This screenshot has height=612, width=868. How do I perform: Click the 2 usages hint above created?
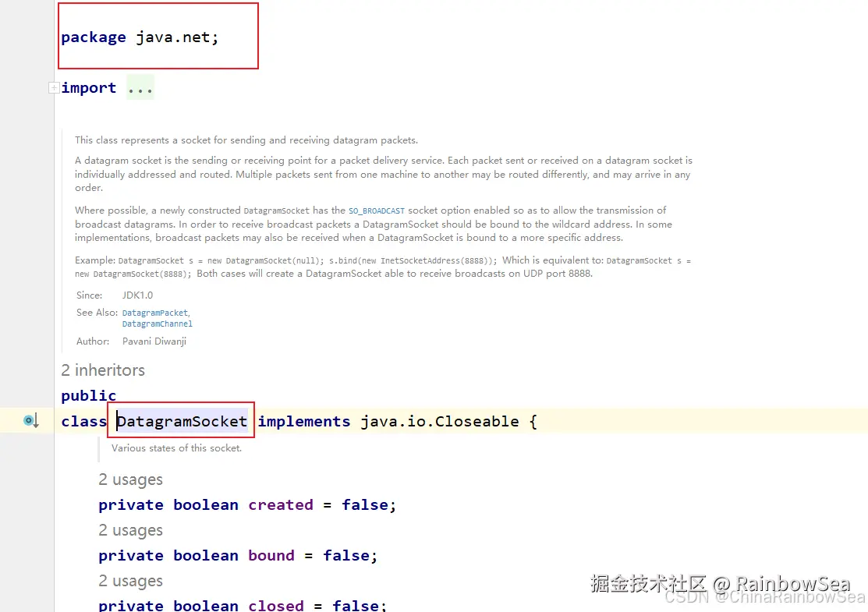click(x=131, y=479)
